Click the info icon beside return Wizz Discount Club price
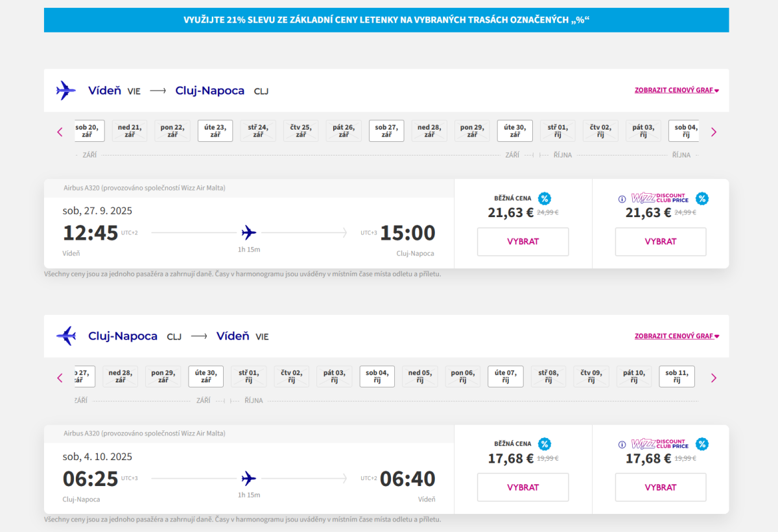The image size is (778, 532). pos(622,445)
